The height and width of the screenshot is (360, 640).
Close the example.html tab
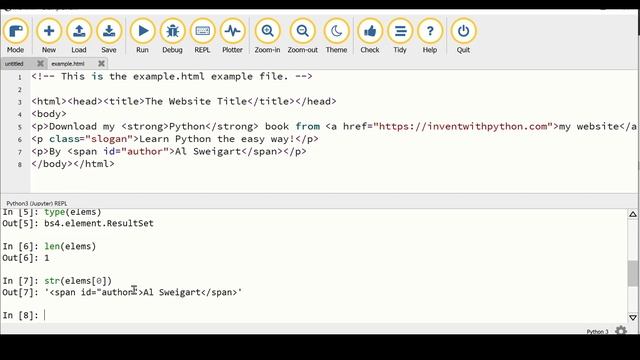(101, 63)
